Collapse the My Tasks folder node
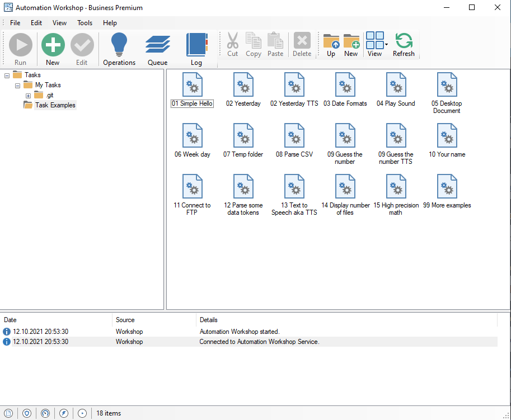The width and height of the screenshot is (511, 420). tap(17, 86)
